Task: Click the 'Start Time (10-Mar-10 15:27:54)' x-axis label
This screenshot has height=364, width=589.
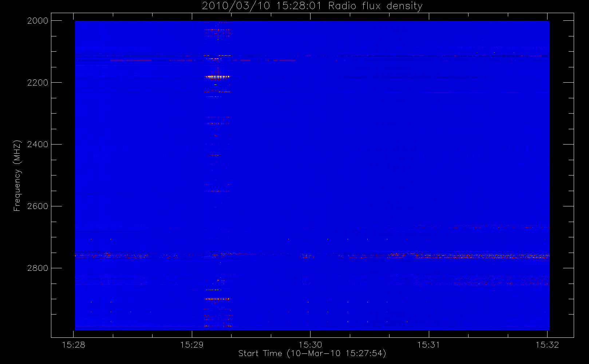Action: (312, 353)
